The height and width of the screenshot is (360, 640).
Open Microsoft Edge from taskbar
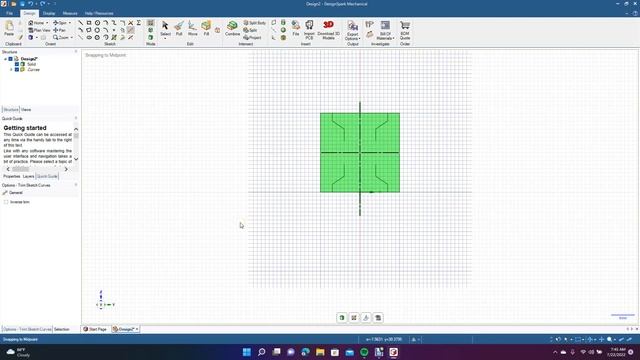pos(305,352)
